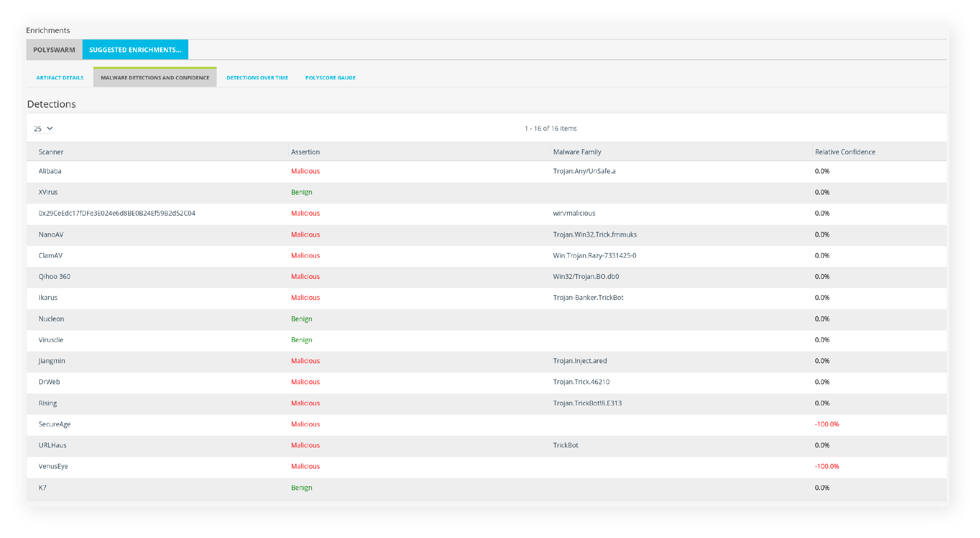Select the URLHaus scanner cell

click(53, 445)
